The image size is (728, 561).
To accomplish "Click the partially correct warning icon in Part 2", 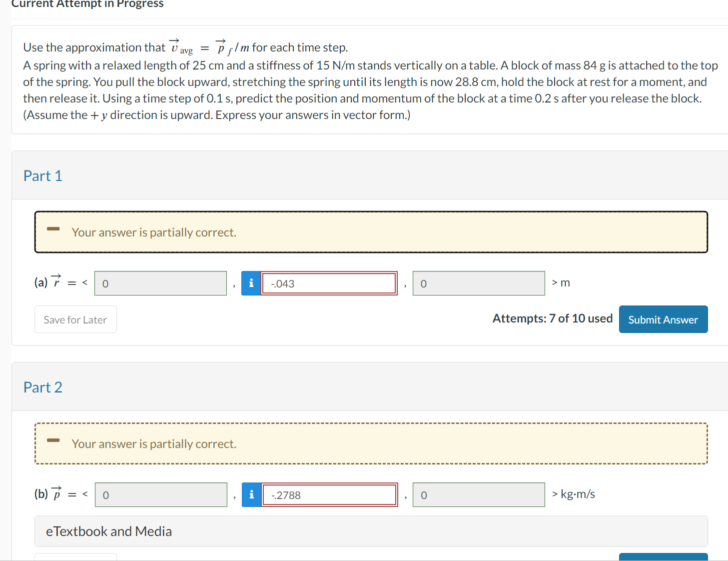I will click(53, 439).
